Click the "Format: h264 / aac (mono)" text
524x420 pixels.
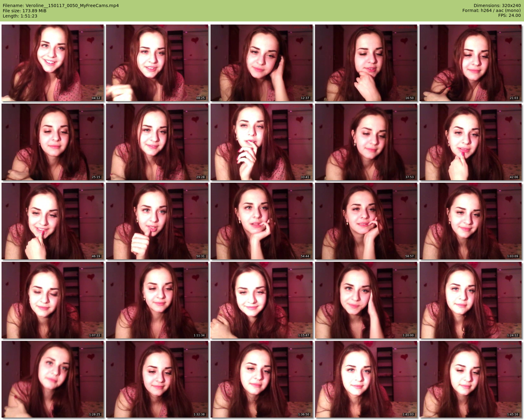pyautogui.click(x=492, y=10)
